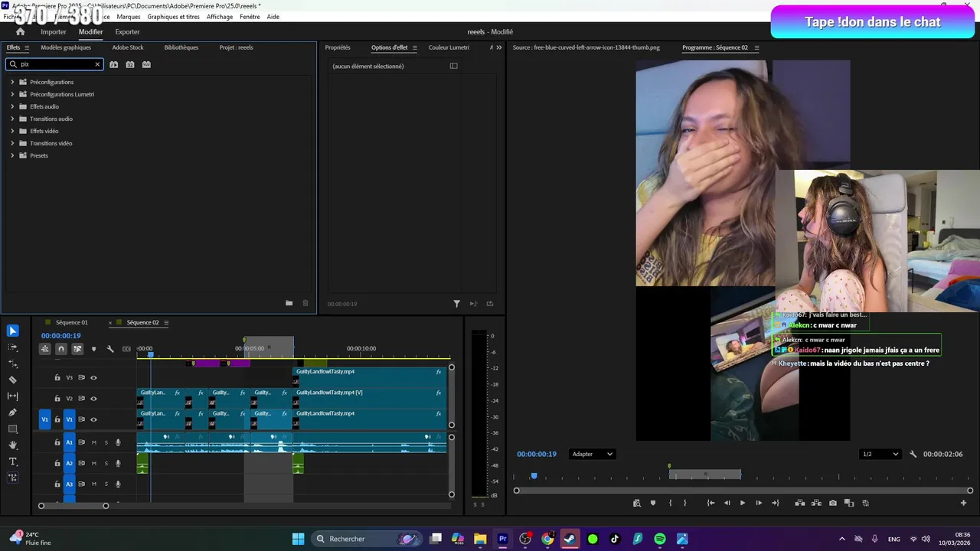Click the Extract button in Program monitor
This screenshot has width=980, height=551.
[x=816, y=503]
